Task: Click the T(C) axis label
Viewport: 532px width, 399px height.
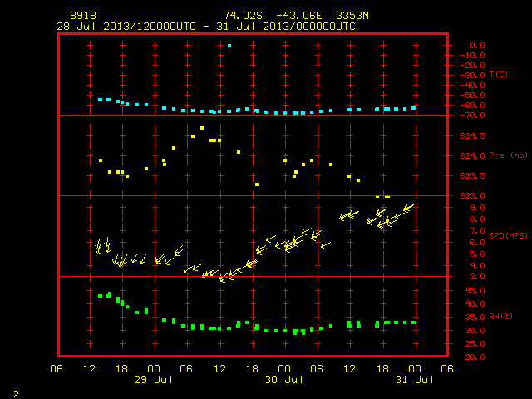Action: coord(499,74)
